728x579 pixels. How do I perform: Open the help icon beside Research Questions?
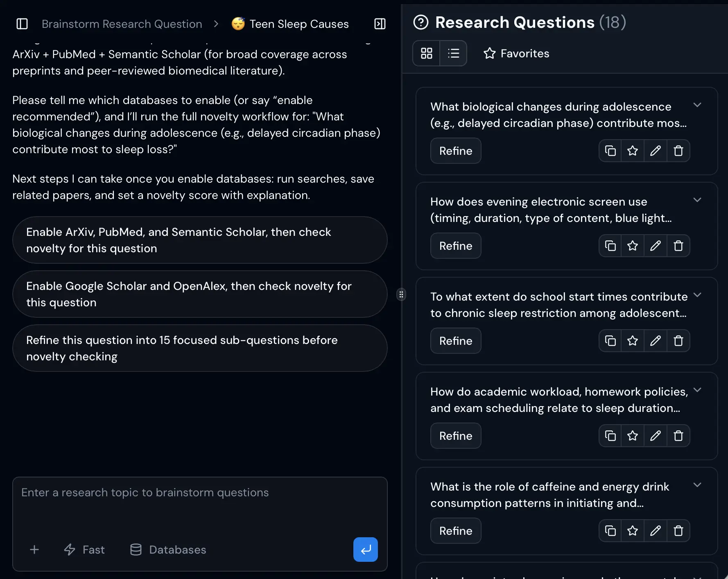coord(421,23)
